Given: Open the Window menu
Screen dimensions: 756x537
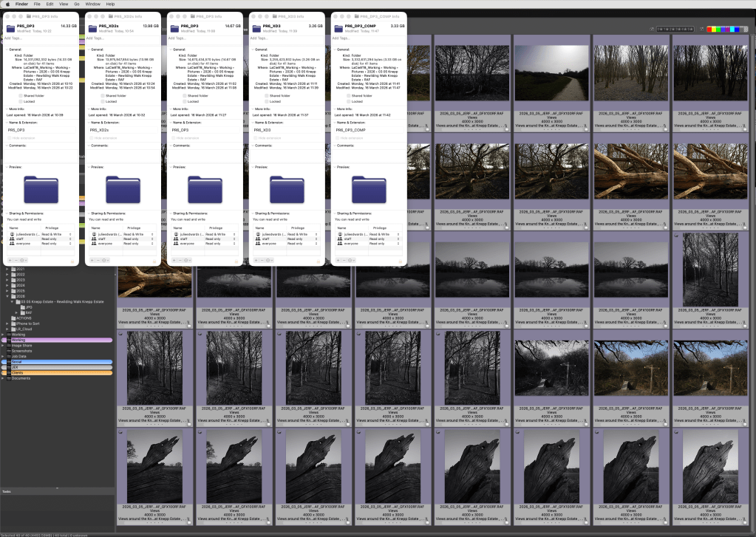Looking at the screenshot, I should pos(92,4).
